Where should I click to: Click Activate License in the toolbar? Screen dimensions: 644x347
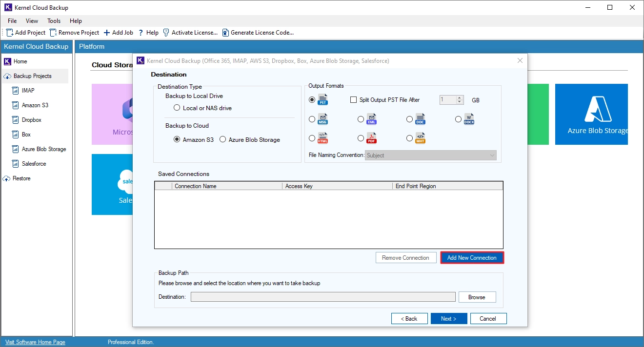coord(190,33)
